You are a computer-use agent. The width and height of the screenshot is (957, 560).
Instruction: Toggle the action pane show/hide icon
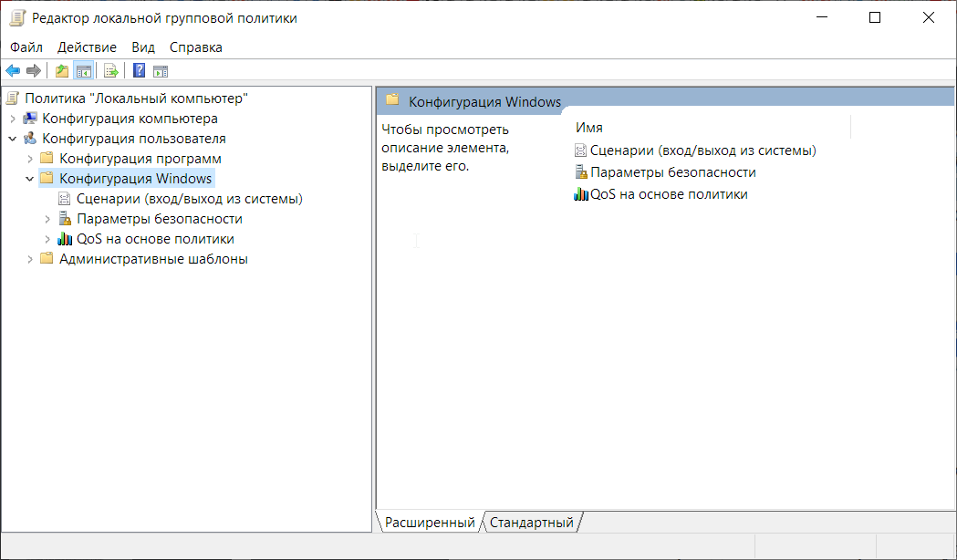[161, 71]
